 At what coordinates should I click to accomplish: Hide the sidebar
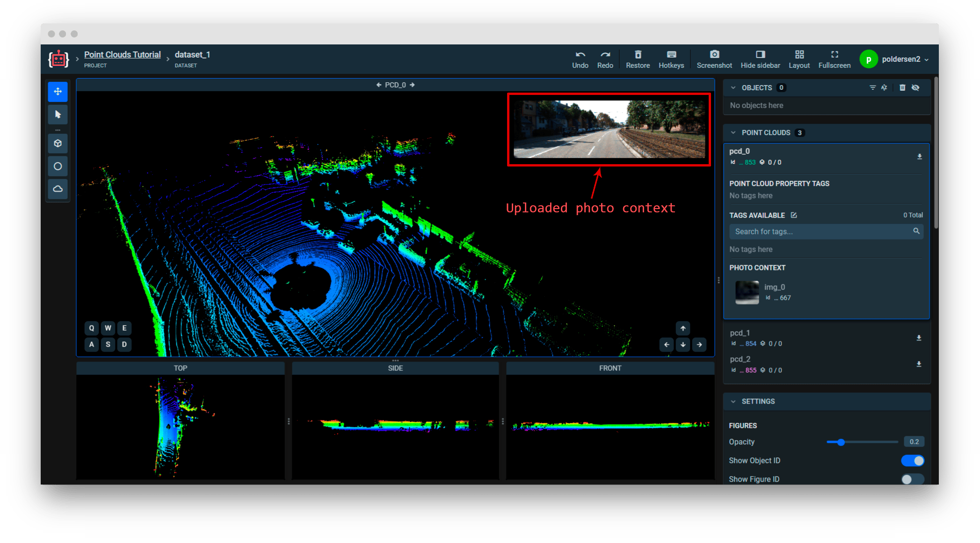point(760,59)
